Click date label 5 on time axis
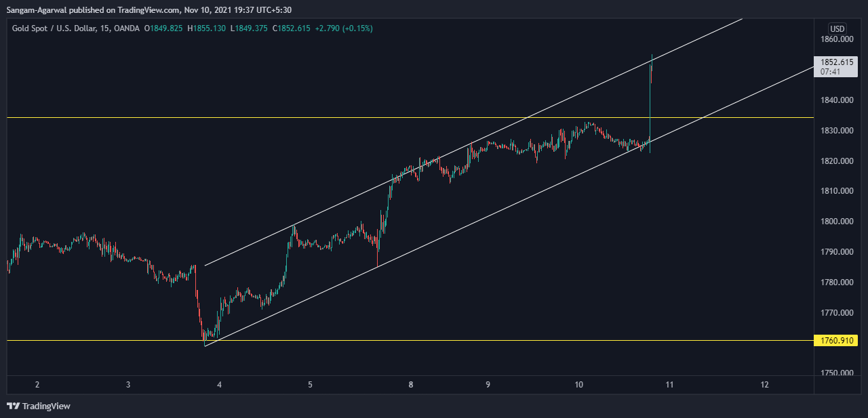The height and width of the screenshot is (418, 868). point(310,385)
